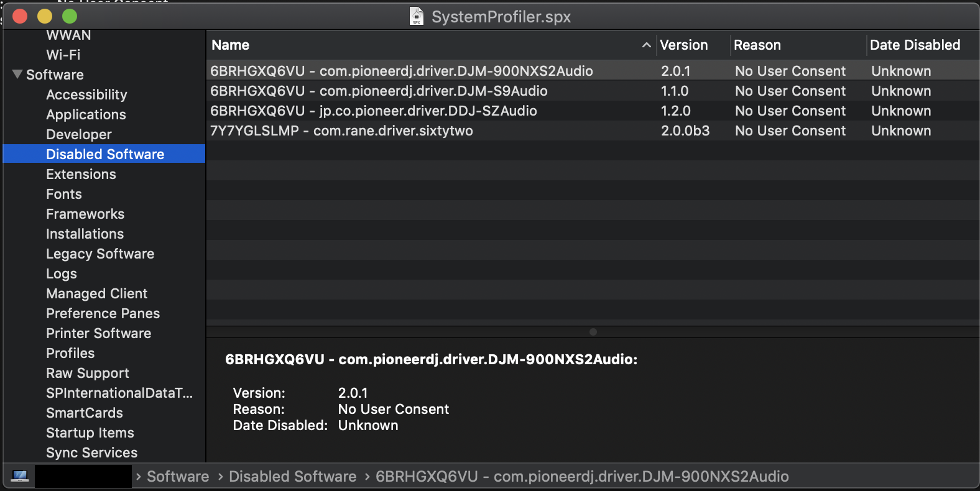Click the SystemProfiler.spx window title
Image resolution: width=980 pixels, height=491 pixels.
coord(501,17)
